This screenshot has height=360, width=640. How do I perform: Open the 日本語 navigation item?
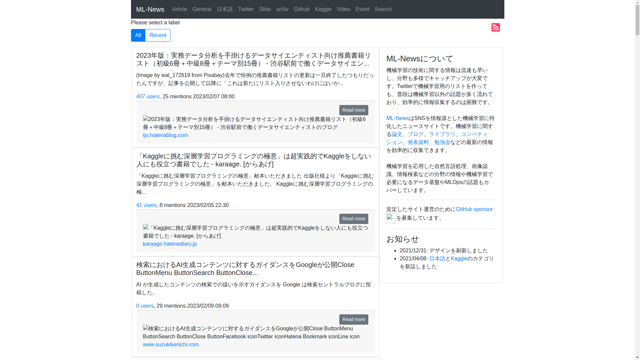tap(224, 9)
